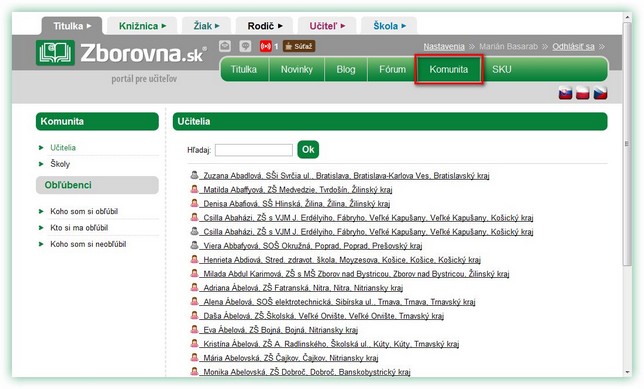
Task: Click the Zborovna.sk book logo
Action: click(55, 53)
